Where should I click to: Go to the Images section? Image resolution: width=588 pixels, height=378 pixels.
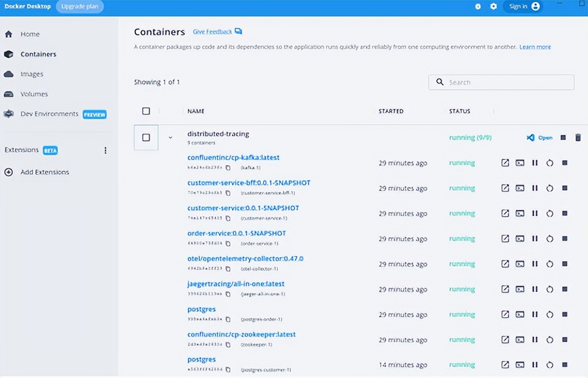click(x=32, y=74)
